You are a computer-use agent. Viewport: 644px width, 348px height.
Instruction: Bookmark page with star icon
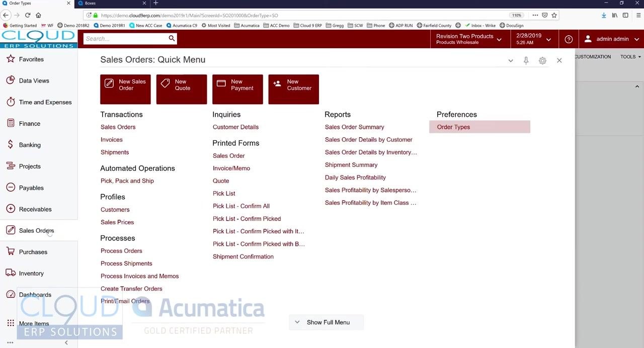pos(554,15)
